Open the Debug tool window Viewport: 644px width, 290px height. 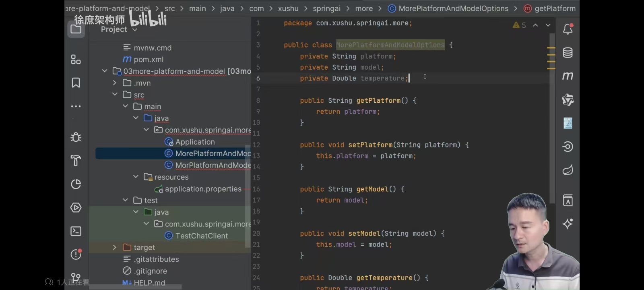(x=76, y=137)
